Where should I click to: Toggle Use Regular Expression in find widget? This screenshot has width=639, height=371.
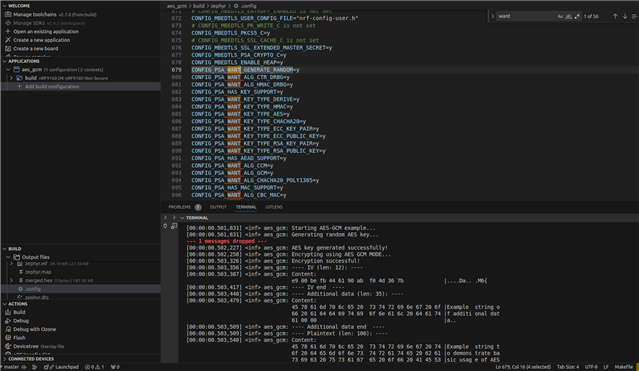click(x=577, y=16)
